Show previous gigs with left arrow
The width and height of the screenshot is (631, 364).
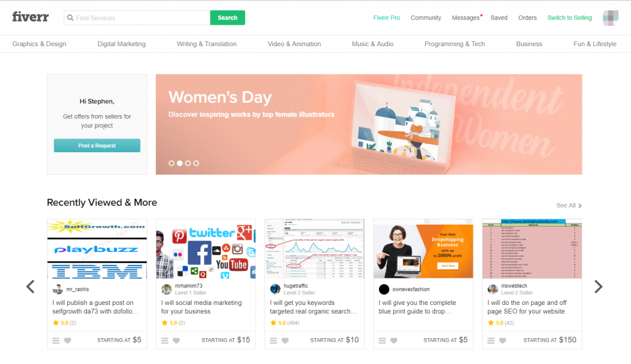[x=30, y=286]
